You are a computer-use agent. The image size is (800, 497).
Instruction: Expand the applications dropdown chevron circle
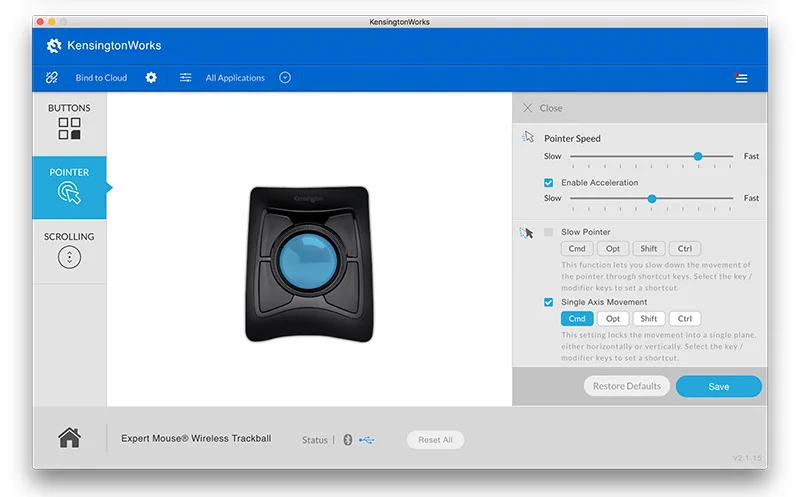285,78
